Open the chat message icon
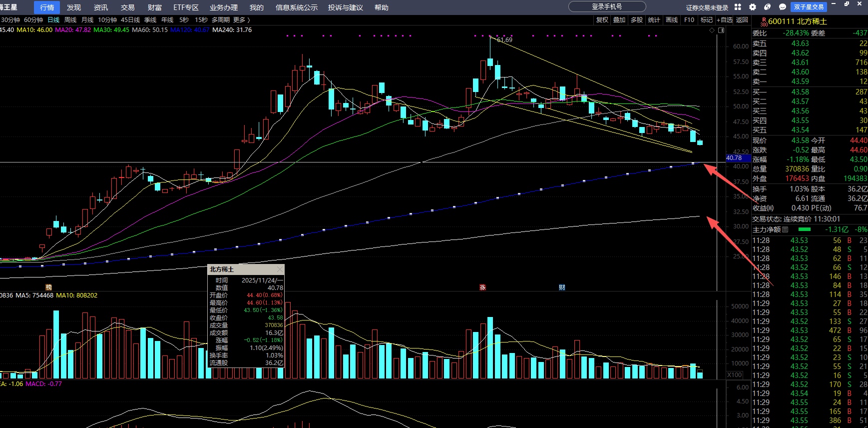This screenshot has width=868, height=428. pos(783,7)
